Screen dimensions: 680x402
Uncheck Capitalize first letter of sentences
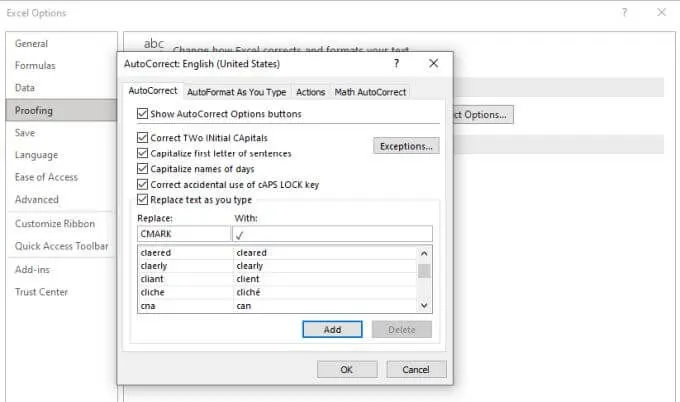click(x=142, y=154)
